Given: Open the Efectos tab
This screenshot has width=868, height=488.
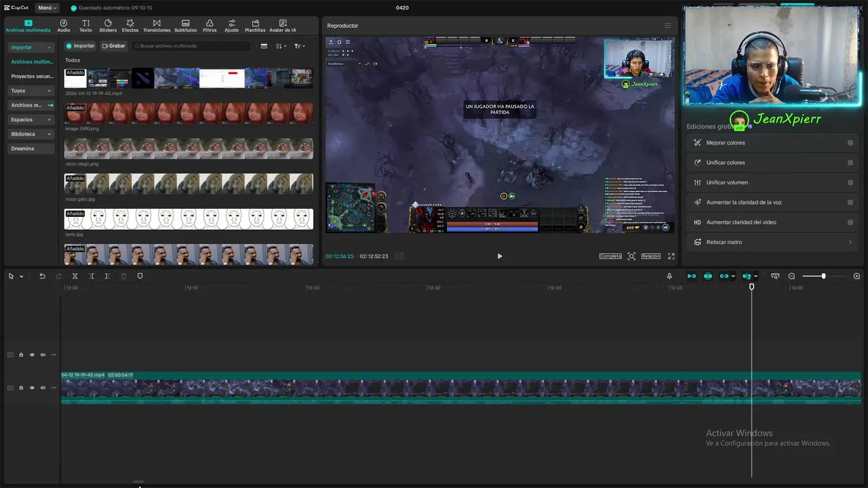Looking at the screenshot, I should pyautogui.click(x=130, y=26).
